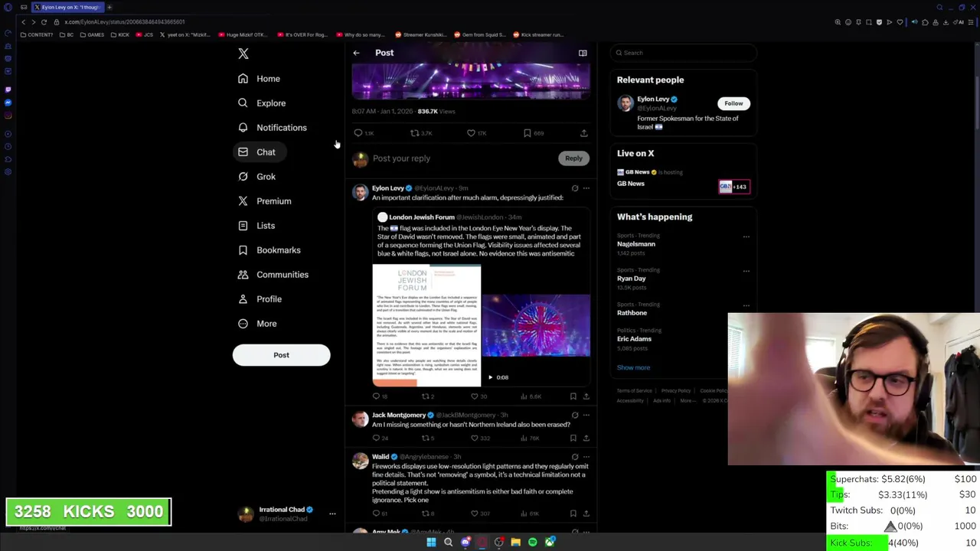Share the main post
980x551 pixels.
coord(583,133)
